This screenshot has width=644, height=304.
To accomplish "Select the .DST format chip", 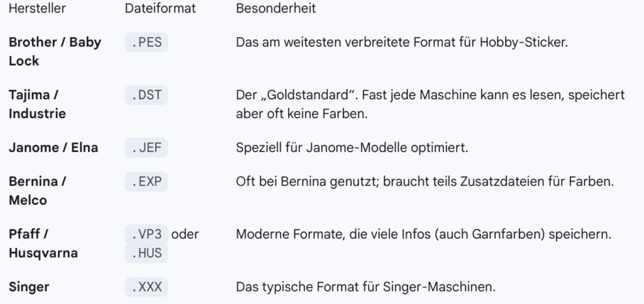I will (146, 95).
